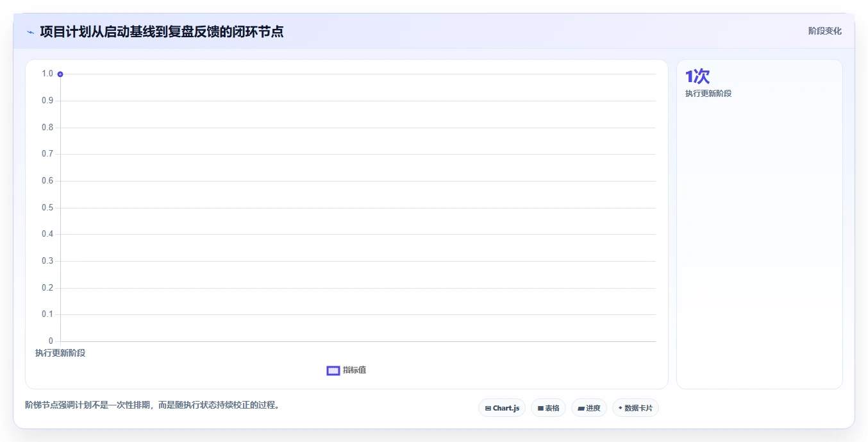
Task: Select the 表格 tag chip
Action: 548,408
